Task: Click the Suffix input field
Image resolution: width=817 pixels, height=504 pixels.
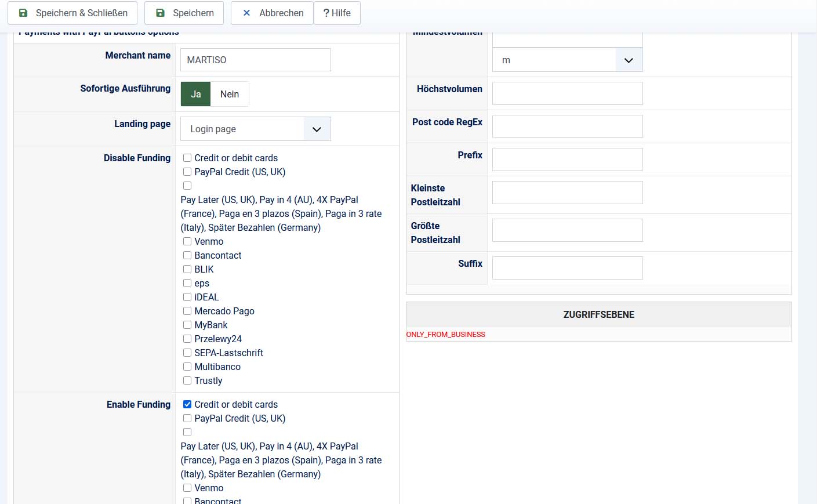Action: (x=567, y=268)
